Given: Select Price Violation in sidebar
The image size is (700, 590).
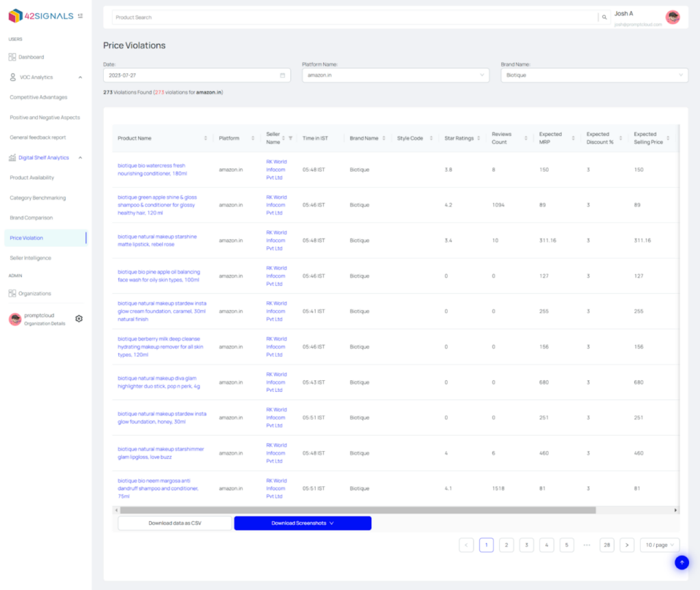Looking at the screenshot, I should (45, 238).
